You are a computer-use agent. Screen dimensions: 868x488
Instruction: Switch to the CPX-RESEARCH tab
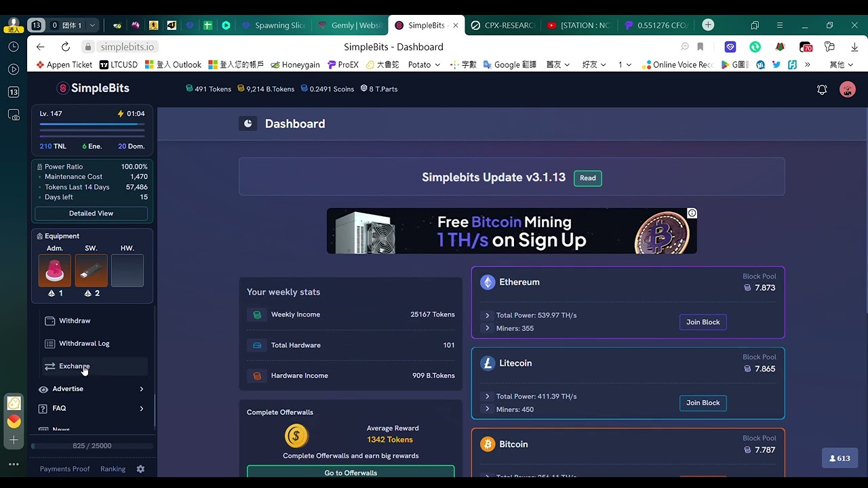(504, 25)
